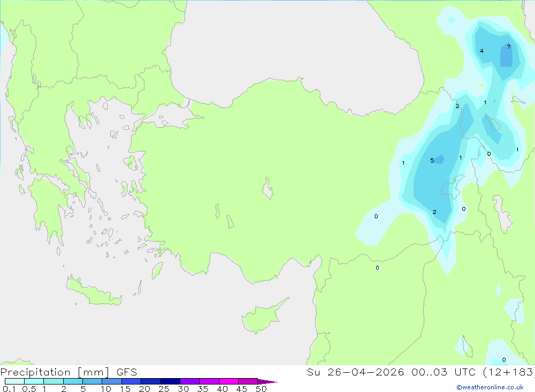
Task: Click the legend label '35'
Action: (203, 389)
